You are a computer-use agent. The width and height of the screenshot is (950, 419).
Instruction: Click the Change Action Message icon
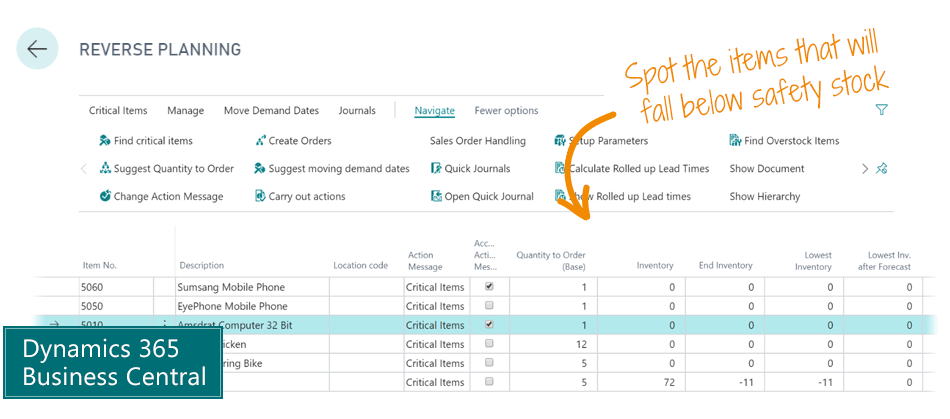coord(105,197)
